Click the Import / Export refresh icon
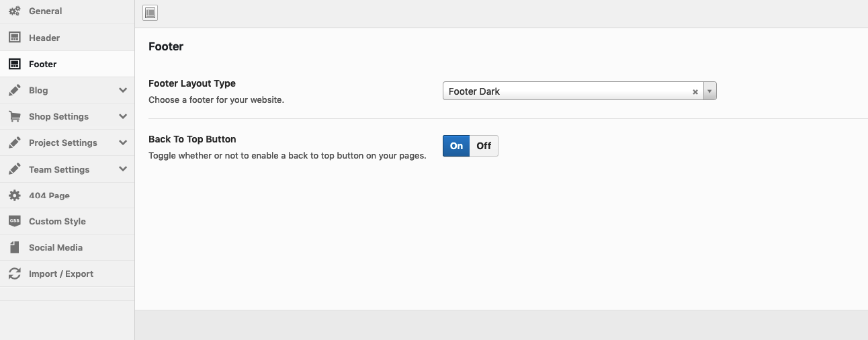The image size is (868, 340). (x=14, y=274)
